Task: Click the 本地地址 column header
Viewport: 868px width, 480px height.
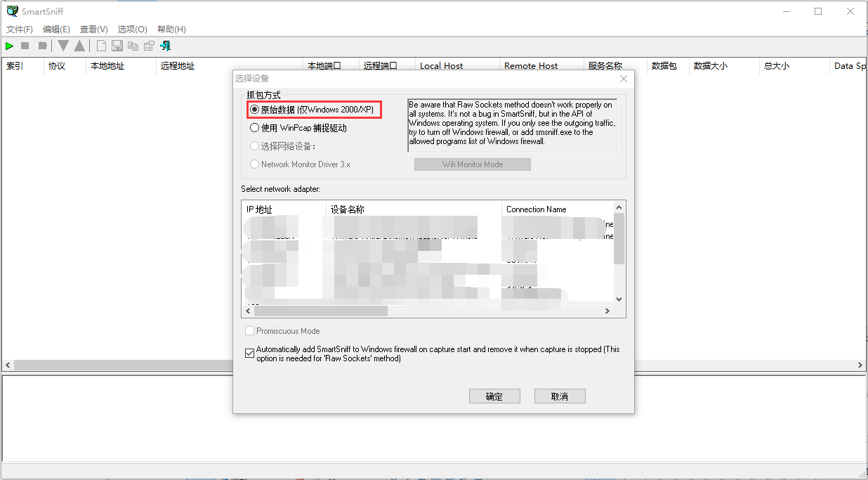Action: (x=121, y=65)
